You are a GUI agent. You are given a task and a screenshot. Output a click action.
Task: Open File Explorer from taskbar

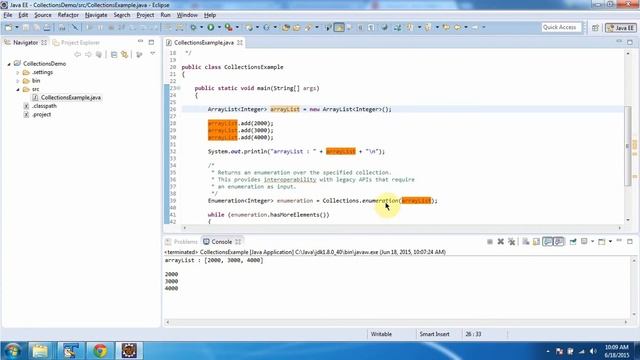point(40,351)
